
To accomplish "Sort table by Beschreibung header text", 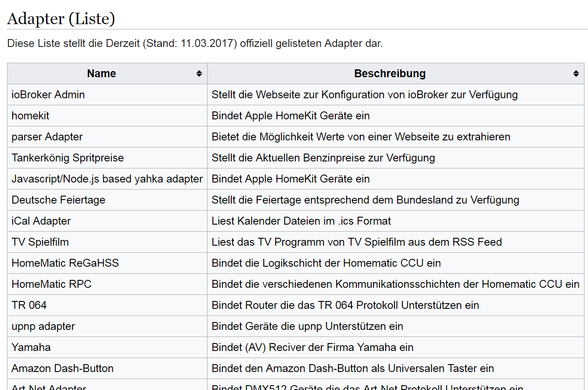I will coord(390,74).
